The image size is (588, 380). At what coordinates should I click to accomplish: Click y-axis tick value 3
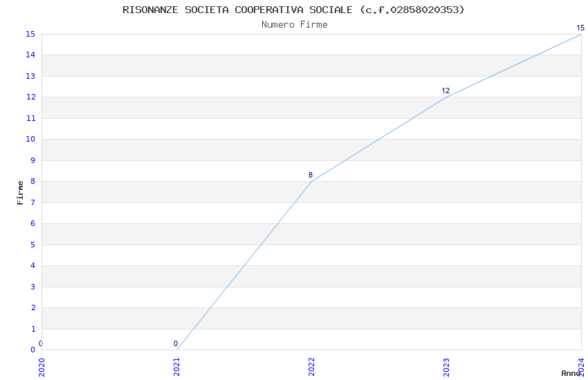[x=33, y=287]
